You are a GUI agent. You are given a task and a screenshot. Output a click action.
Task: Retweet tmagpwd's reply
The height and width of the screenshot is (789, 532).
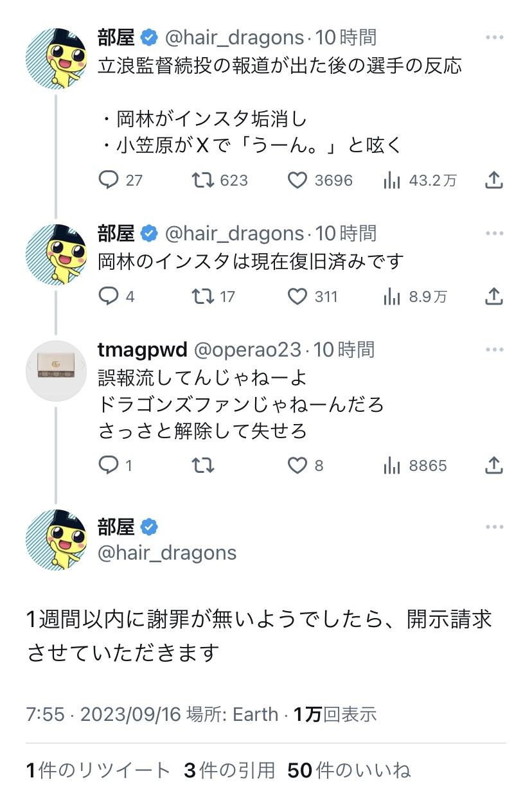coord(203,465)
